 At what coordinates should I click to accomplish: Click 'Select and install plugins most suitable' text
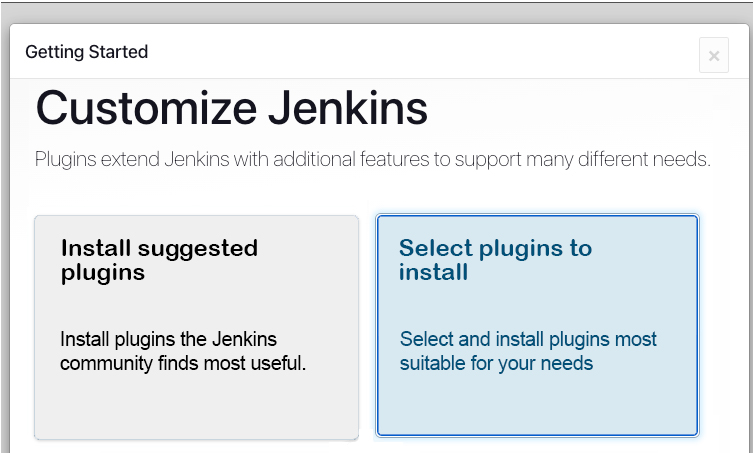point(528,339)
